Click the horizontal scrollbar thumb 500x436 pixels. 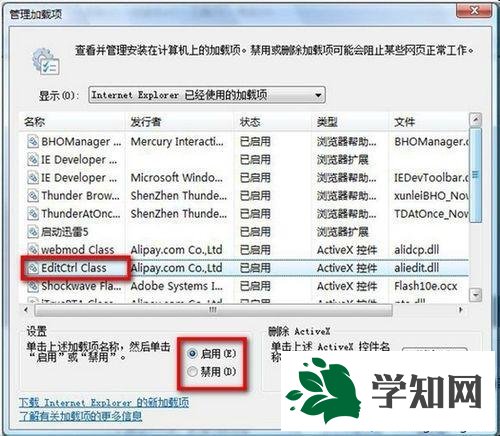click(x=213, y=310)
